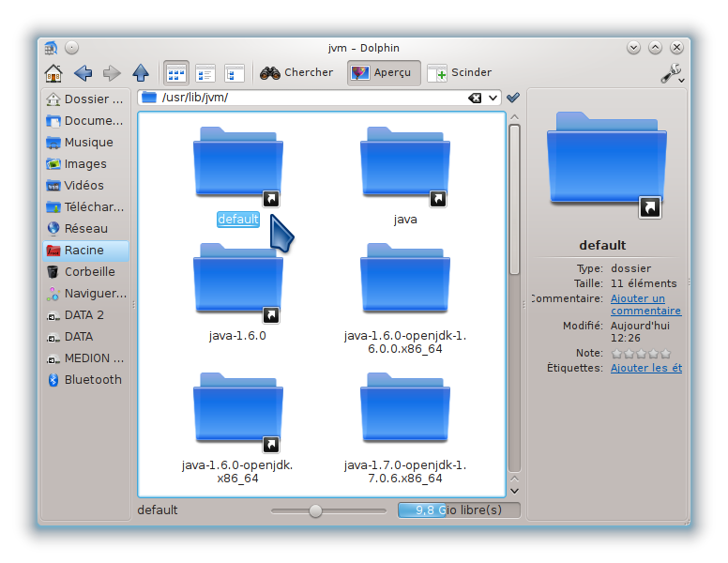Maximize the Dolphin window
The height and width of the screenshot is (563, 728).
655,47
